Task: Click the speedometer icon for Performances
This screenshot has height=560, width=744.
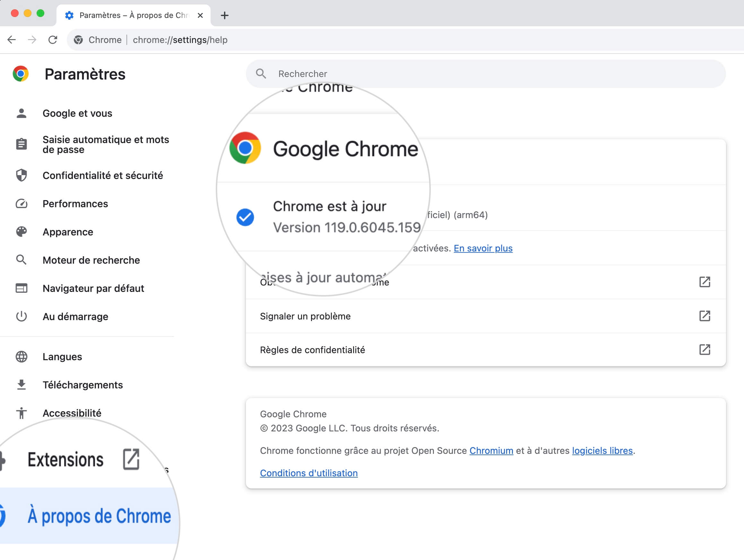Action: click(22, 203)
